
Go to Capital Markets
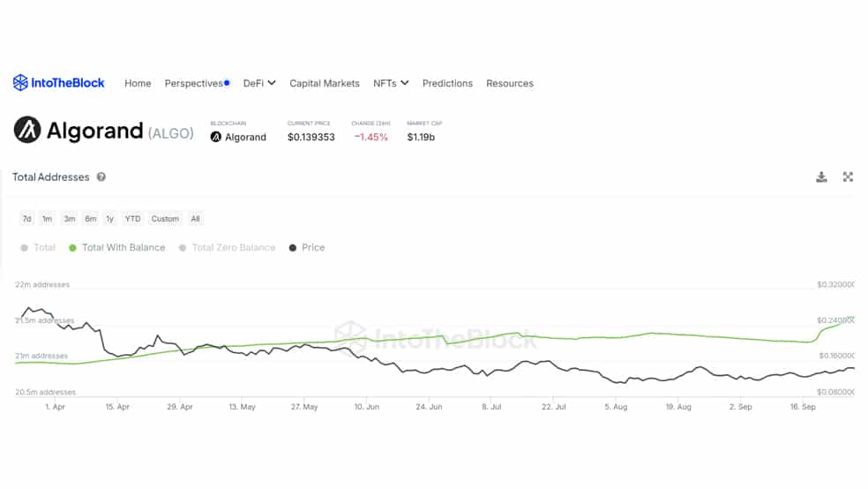[325, 83]
